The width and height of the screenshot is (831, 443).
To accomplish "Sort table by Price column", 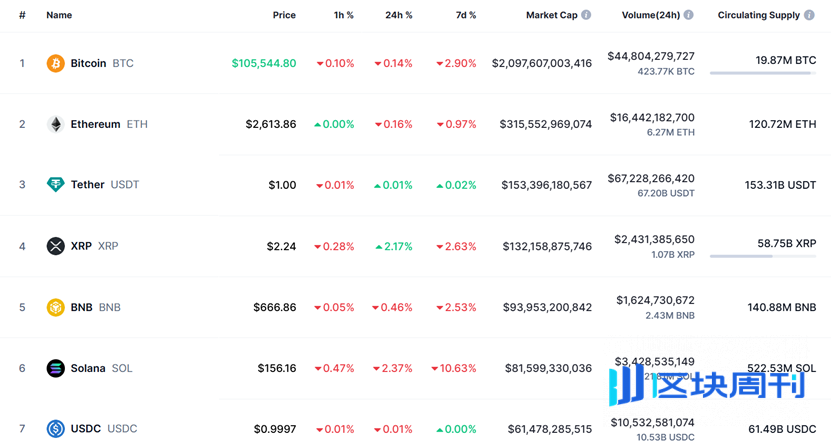I will click(x=284, y=15).
